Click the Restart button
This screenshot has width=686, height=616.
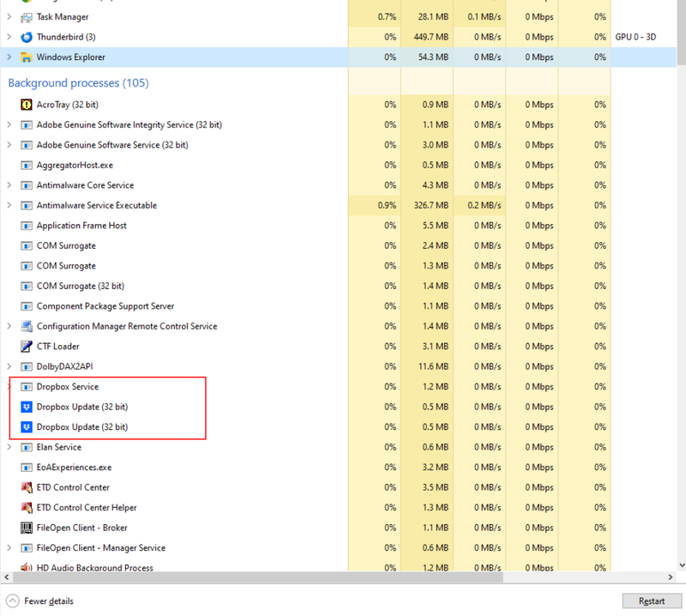tap(652, 601)
